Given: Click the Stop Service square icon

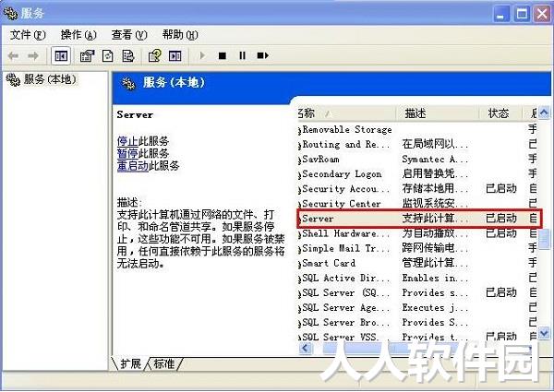Looking at the screenshot, I should coord(223,55).
